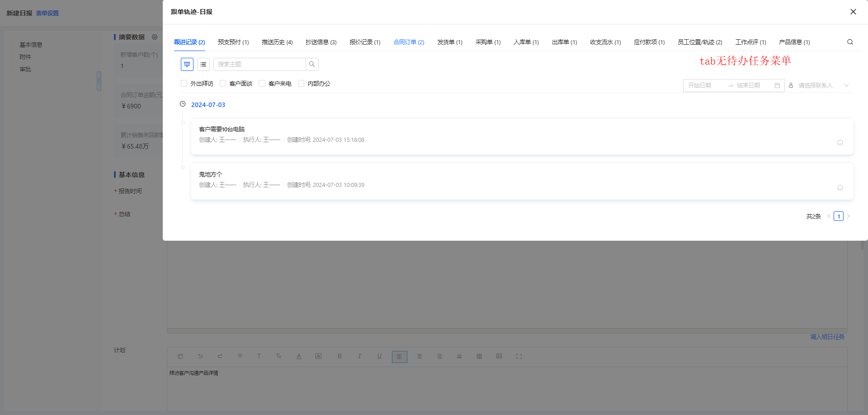Select align center in editor toolbar
The width and height of the screenshot is (868, 415).
tap(420, 356)
